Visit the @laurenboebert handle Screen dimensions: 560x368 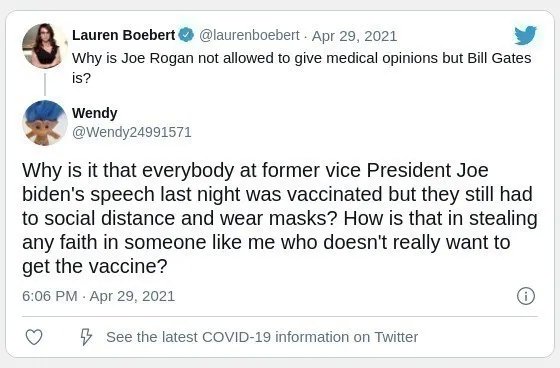249,35
